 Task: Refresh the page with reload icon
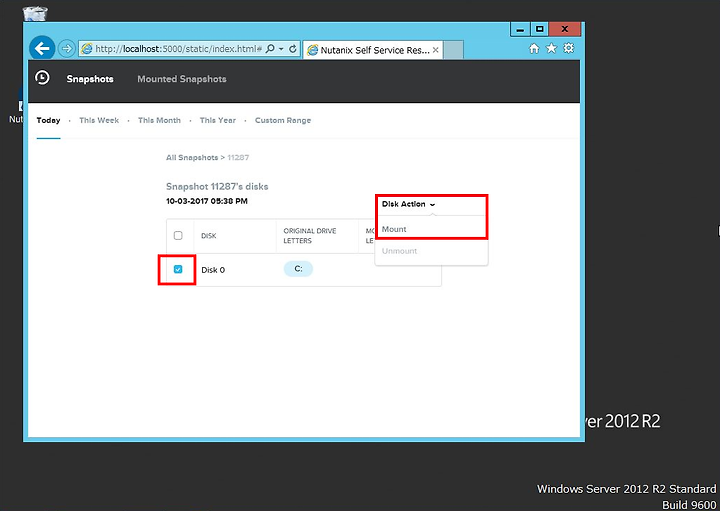click(292, 48)
